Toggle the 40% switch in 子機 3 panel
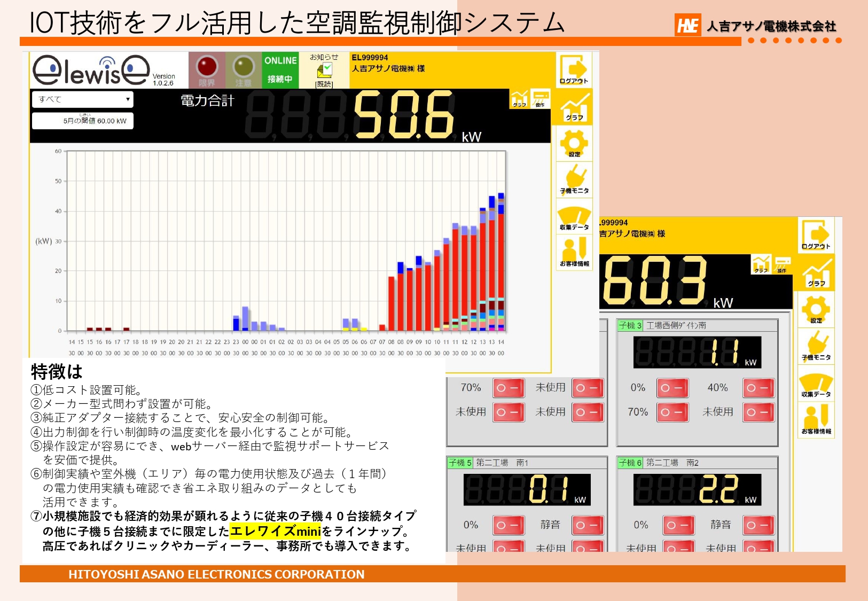 click(758, 388)
